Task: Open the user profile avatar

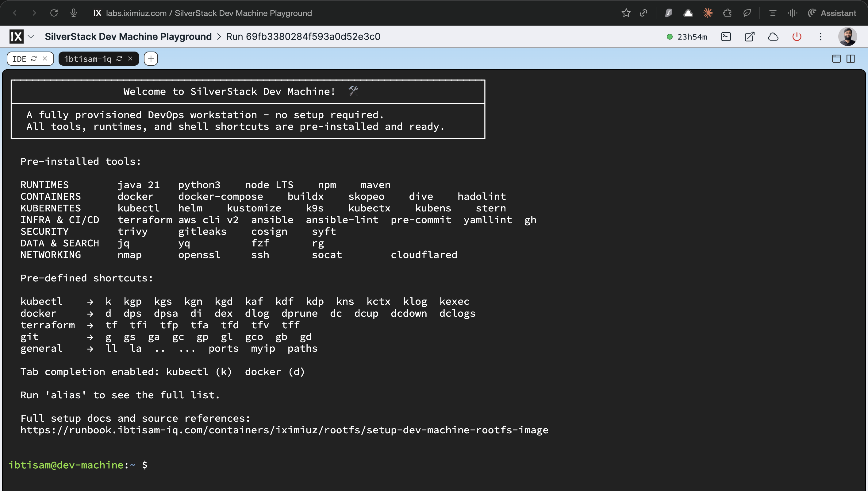Action: point(847,37)
